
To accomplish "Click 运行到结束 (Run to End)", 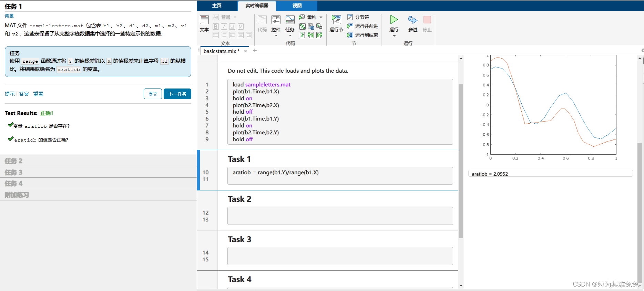I will [362, 35].
